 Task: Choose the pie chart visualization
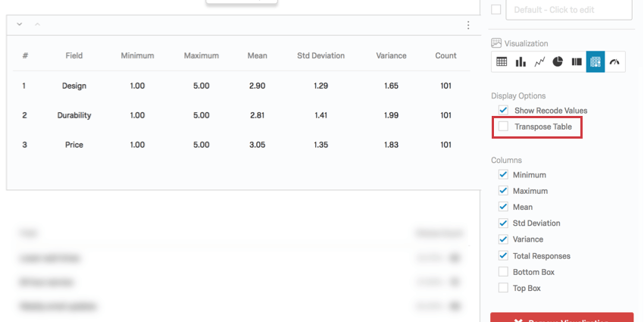[558, 62]
